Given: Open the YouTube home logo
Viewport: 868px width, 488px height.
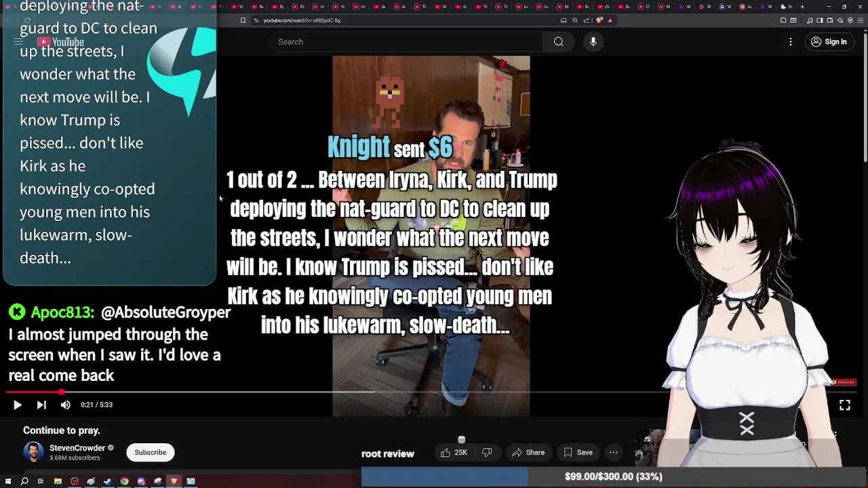Looking at the screenshot, I should point(61,42).
